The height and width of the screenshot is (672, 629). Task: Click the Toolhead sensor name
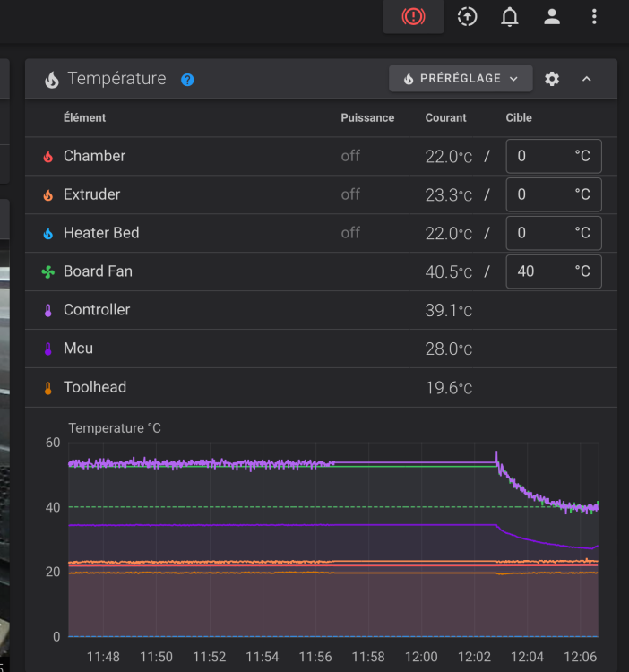[x=95, y=387]
